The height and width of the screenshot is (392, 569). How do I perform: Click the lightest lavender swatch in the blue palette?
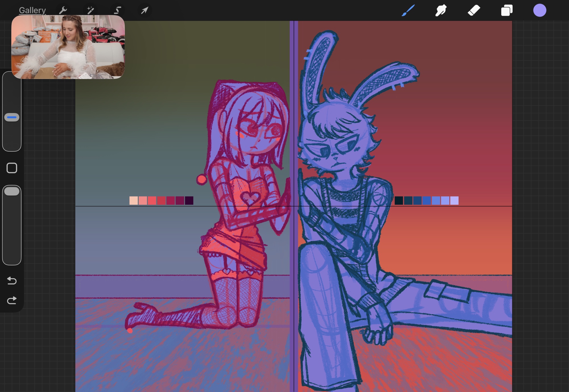point(454,201)
